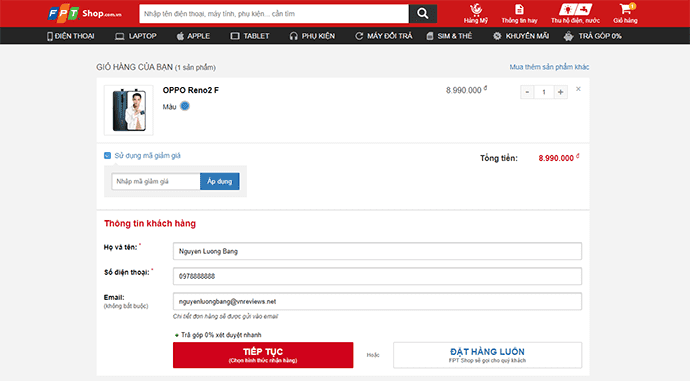Screen dimensions: 690x381
Task: Open the ĐIỆN THOẠI menu
Action: (x=70, y=36)
